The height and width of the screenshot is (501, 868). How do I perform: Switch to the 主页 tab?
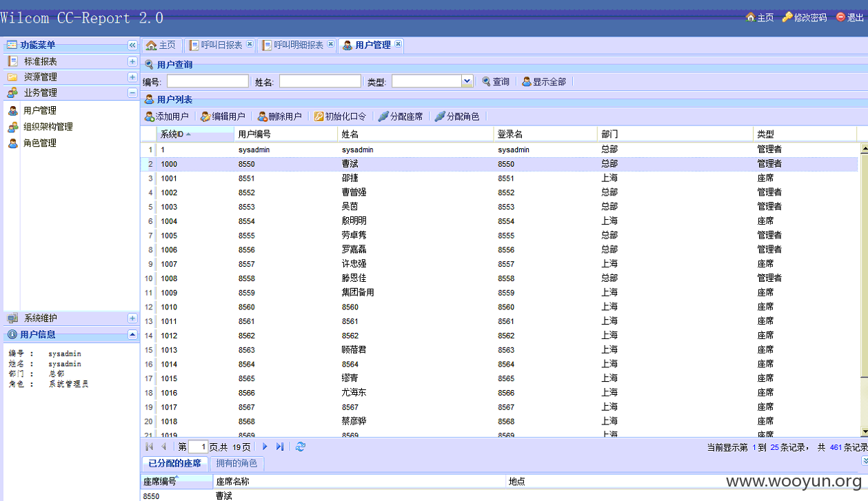tap(161, 45)
